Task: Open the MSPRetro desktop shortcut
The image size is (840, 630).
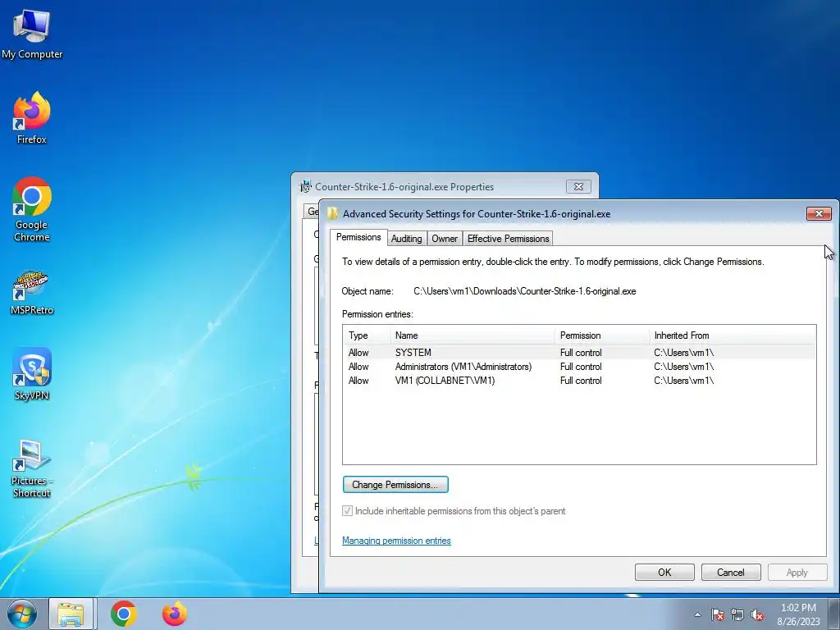Action: click(x=32, y=293)
